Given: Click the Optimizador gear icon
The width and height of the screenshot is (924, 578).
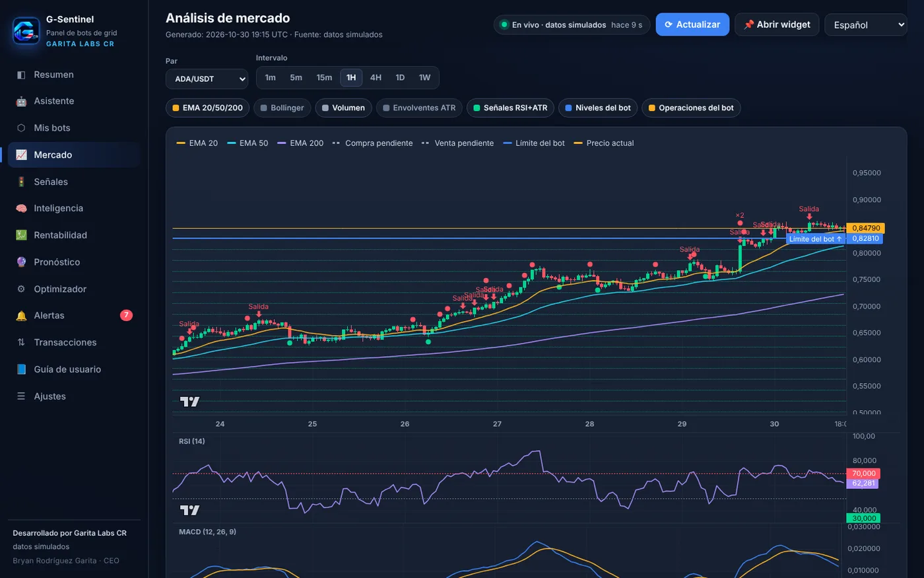Looking at the screenshot, I should tap(21, 289).
